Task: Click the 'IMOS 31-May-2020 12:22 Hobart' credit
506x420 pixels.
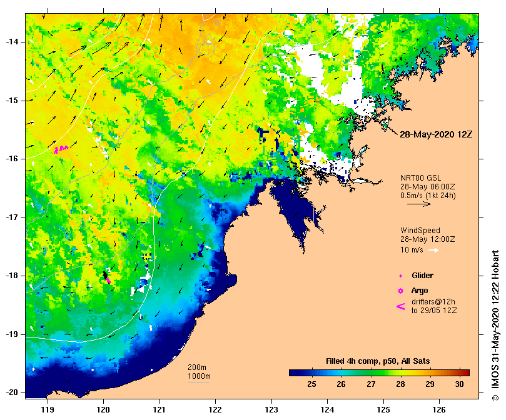Action: 495,321
